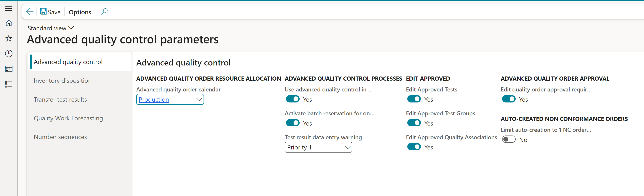Open the hamburger navigation menu

pos(9,9)
